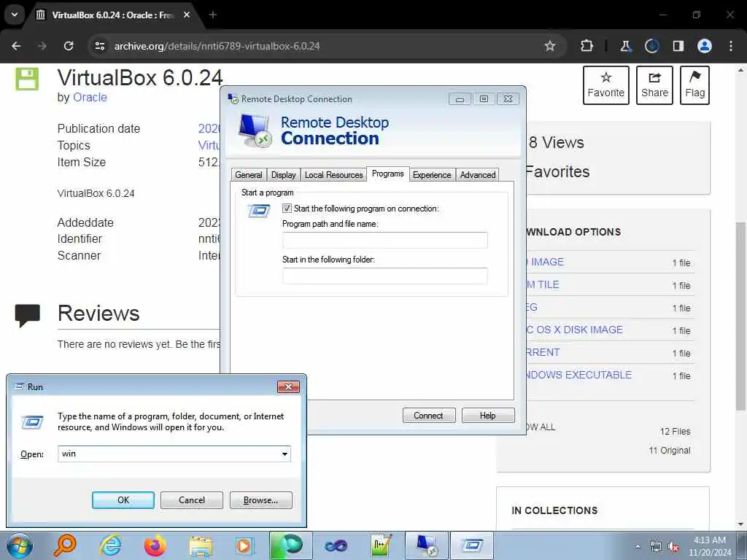Open Windows Explorer folder icon in taskbar

(201, 545)
